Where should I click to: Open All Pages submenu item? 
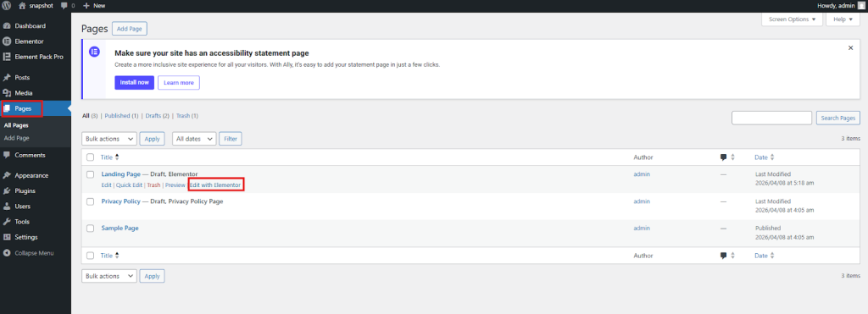[16, 125]
